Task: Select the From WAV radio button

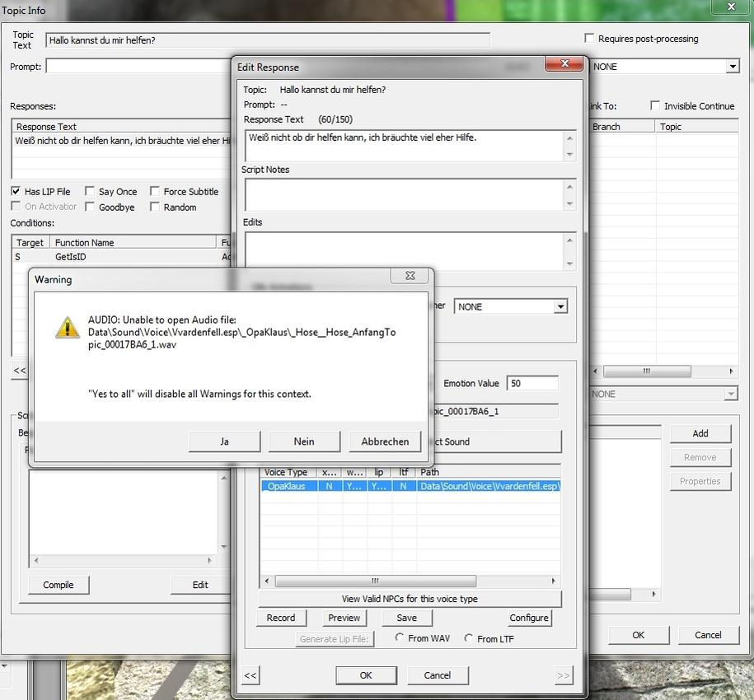Action: tap(400, 638)
